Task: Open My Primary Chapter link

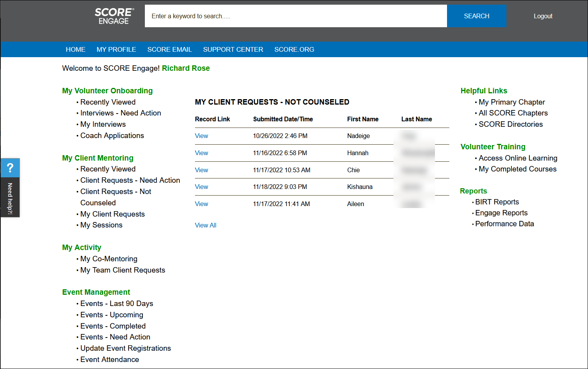Action: tap(511, 102)
